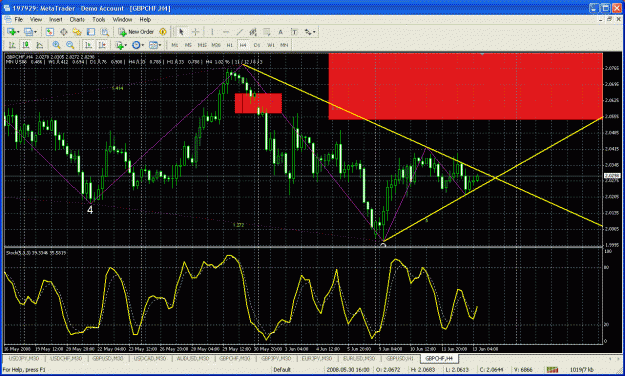
Task: Show the Navigator panel
Action: coord(77,32)
